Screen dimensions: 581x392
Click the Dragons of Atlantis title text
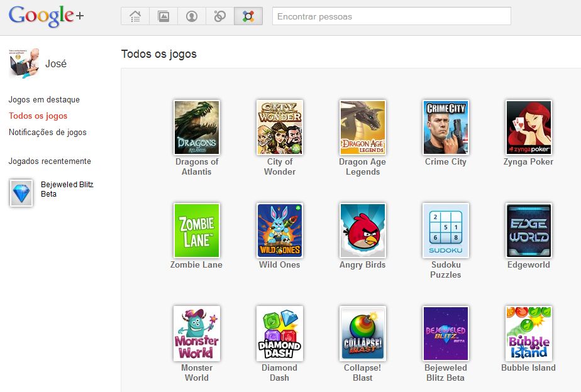click(x=197, y=166)
